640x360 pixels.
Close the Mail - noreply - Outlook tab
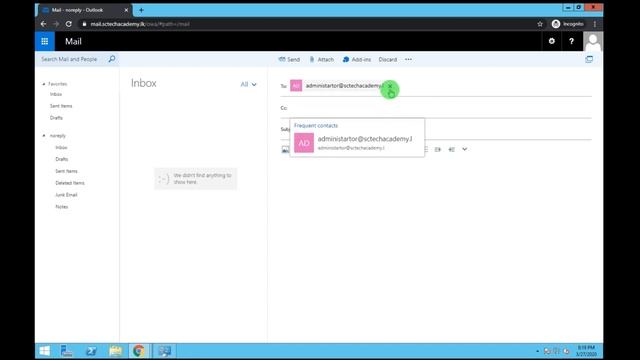pyautogui.click(x=126, y=10)
